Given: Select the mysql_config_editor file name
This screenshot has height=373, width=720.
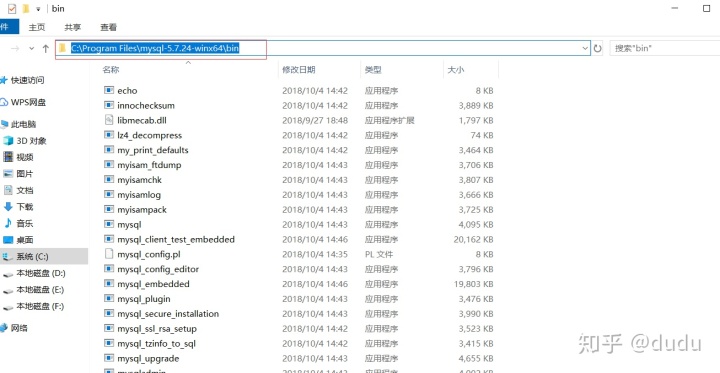Looking at the screenshot, I should coord(158,269).
